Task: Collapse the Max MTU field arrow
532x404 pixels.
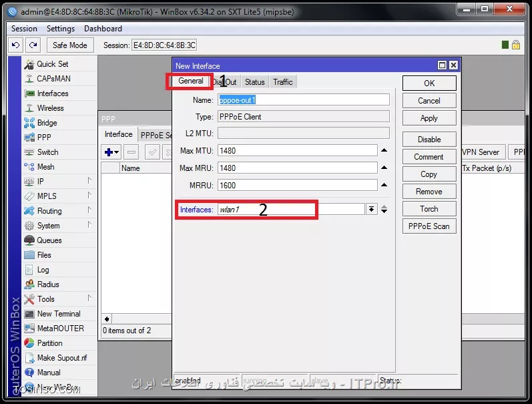Action: (384, 150)
